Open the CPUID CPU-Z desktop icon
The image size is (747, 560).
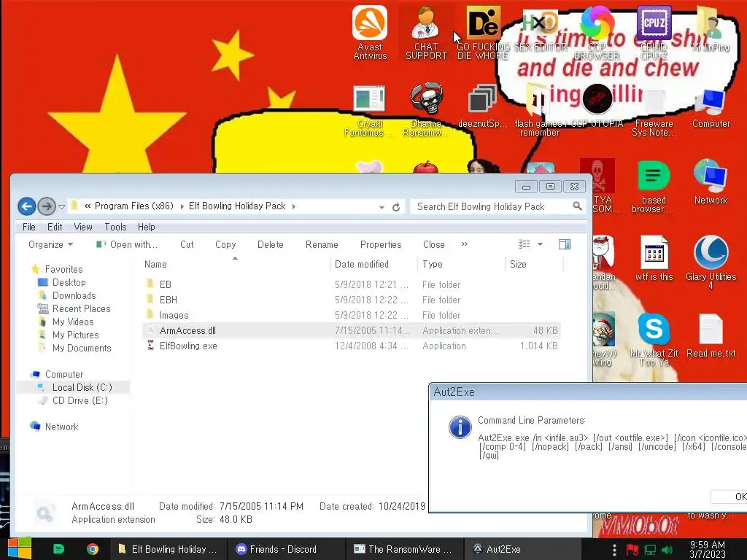tap(654, 32)
